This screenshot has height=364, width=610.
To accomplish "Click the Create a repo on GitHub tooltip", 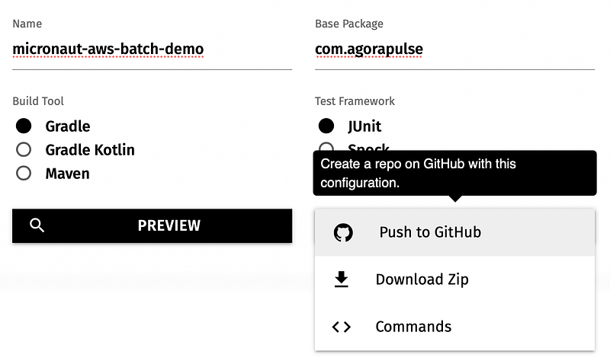I will [x=454, y=174].
